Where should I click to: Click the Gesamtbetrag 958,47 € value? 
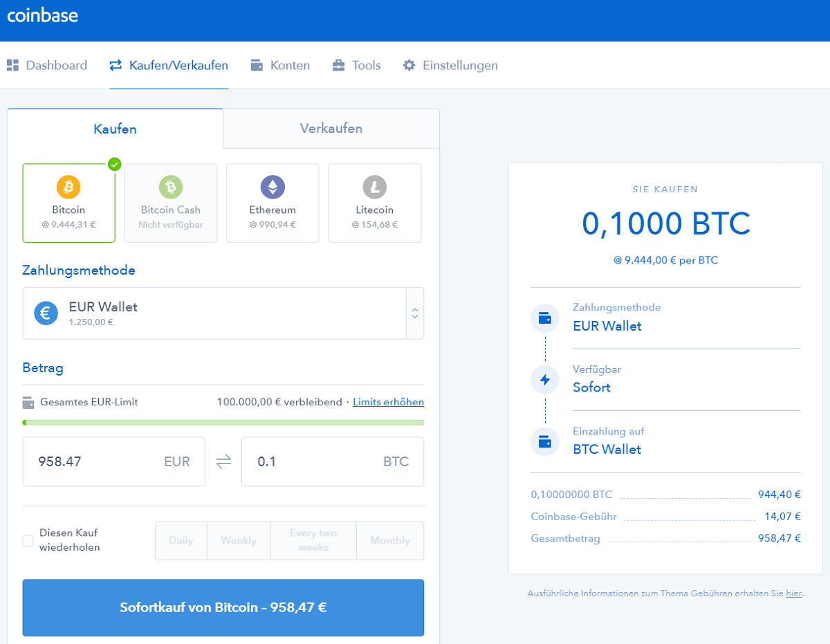[x=780, y=537]
